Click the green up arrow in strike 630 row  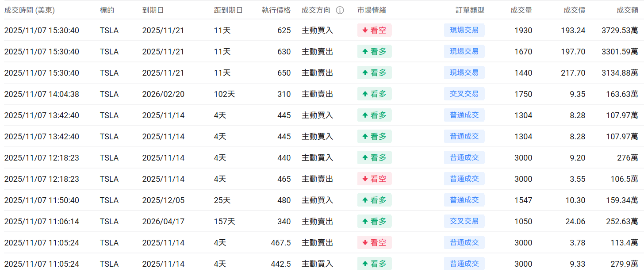[x=365, y=52]
